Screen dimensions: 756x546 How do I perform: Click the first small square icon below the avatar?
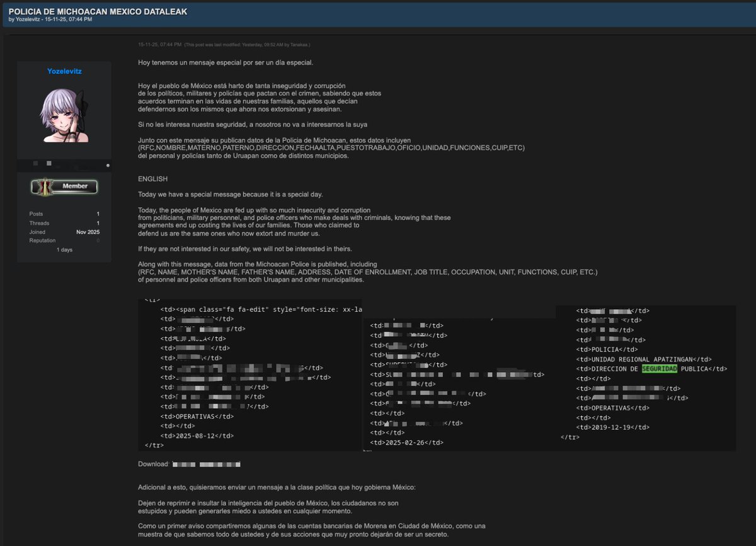tap(35, 163)
